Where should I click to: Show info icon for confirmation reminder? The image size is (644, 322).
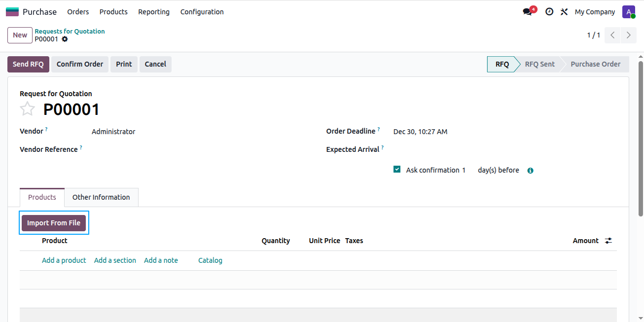(x=531, y=171)
